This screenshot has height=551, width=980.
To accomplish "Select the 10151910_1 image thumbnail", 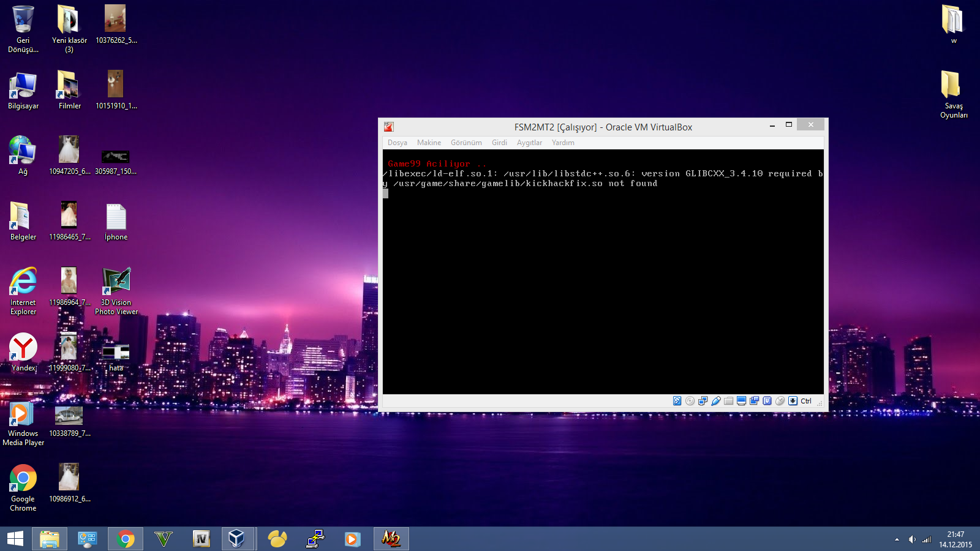I will [116, 91].
